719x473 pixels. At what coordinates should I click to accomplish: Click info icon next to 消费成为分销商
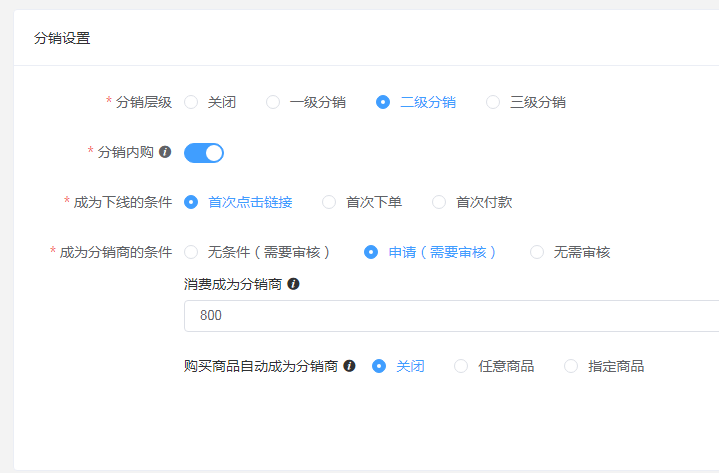point(293,284)
